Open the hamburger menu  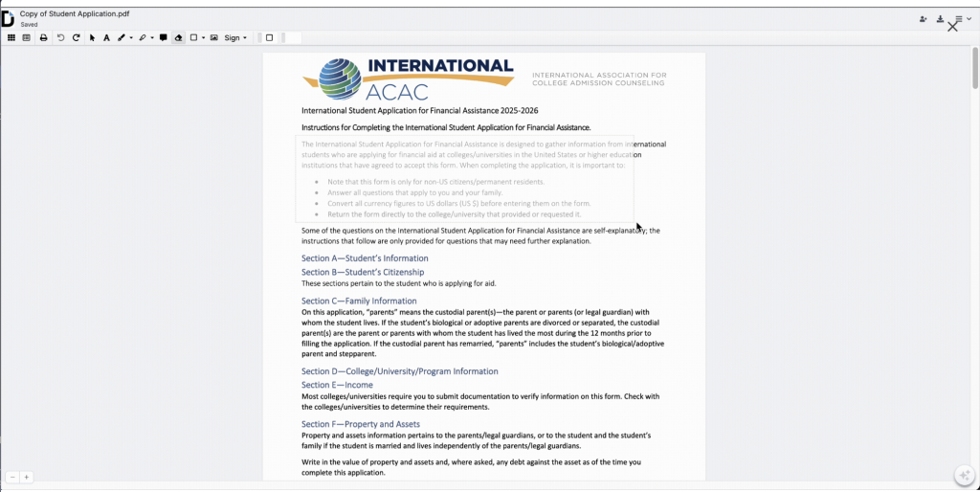pos(959,19)
